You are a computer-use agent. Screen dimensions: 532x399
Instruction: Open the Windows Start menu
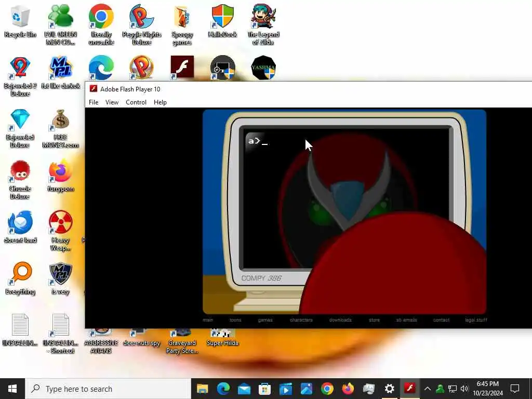[x=12, y=389]
